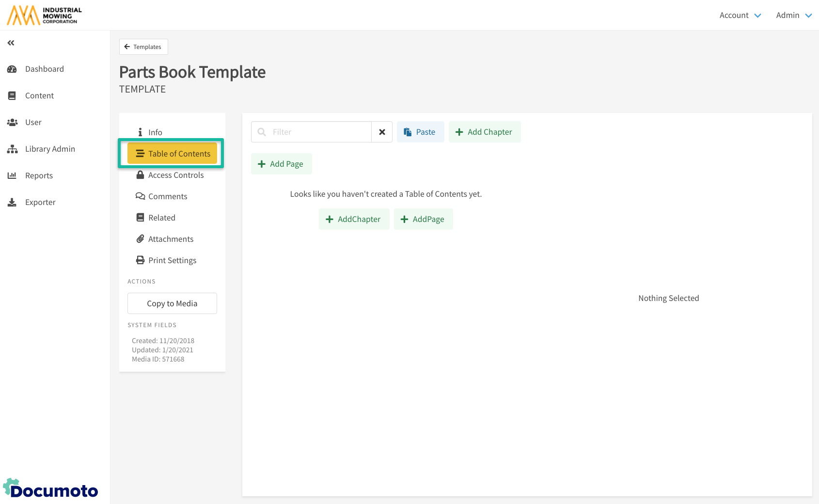This screenshot has width=819, height=504.
Task: Select the Table of Contents tab
Action: (172, 154)
